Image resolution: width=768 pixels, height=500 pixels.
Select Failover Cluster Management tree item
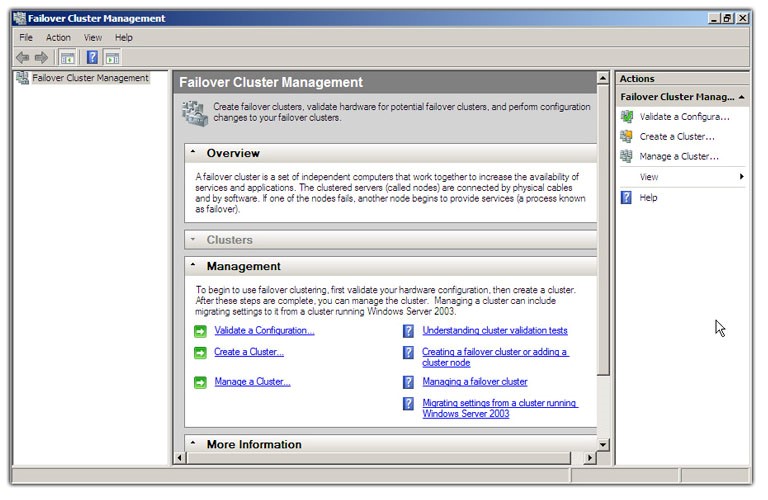(x=90, y=78)
